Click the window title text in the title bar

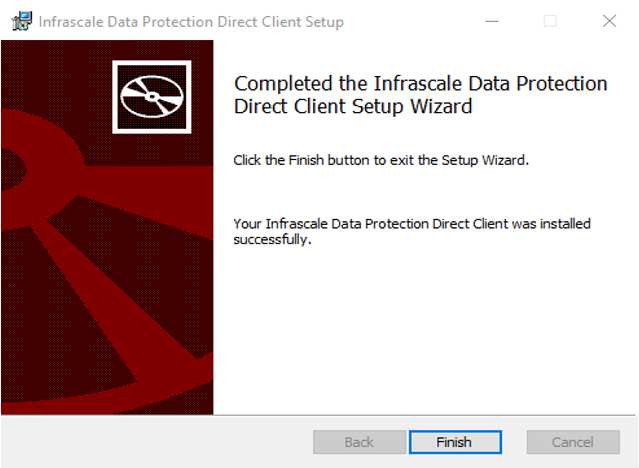click(191, 22)
